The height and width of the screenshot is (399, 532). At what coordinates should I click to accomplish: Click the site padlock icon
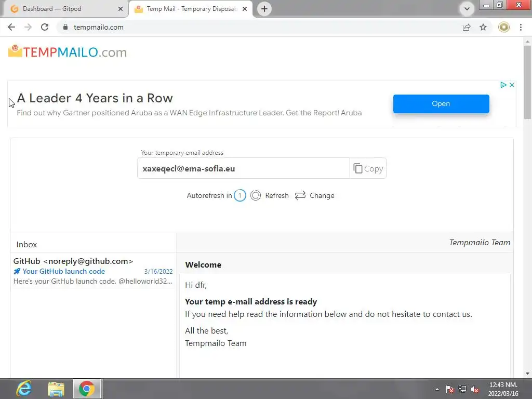[65, 27]
